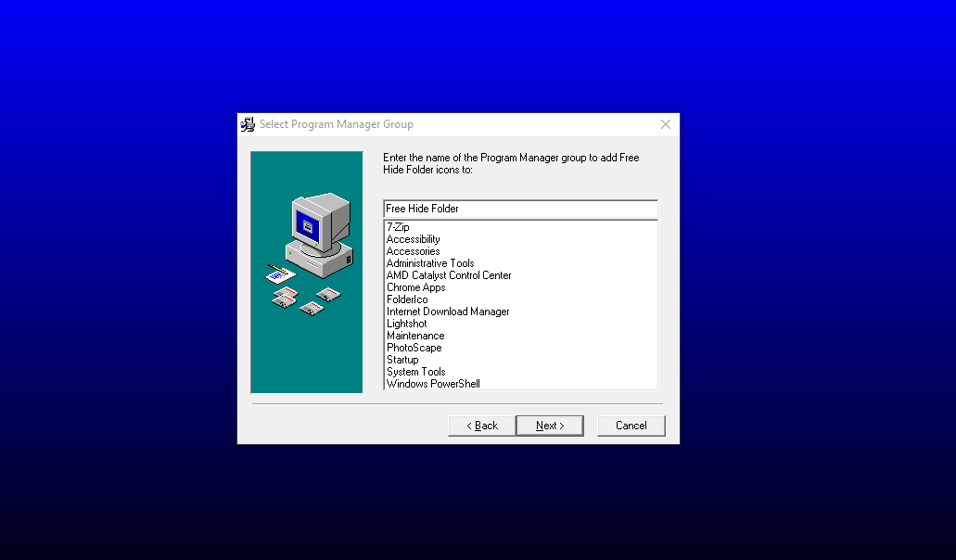The width and height of the screenshot is (956, 560).
Task: Go back with the Back button
Action: pyautogui.click(x=481, y=426)
